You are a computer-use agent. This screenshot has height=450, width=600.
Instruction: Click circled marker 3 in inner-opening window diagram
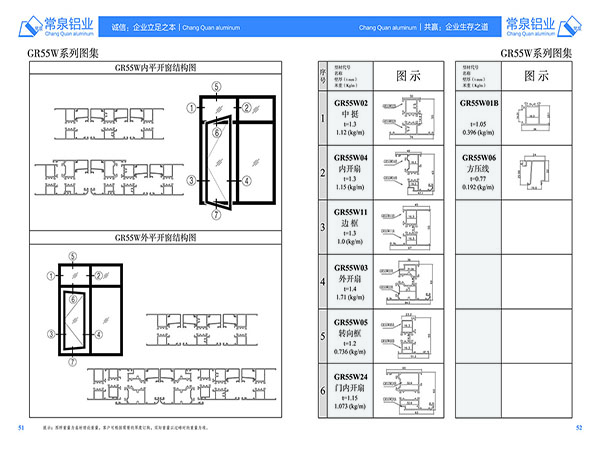click(191, 180)
